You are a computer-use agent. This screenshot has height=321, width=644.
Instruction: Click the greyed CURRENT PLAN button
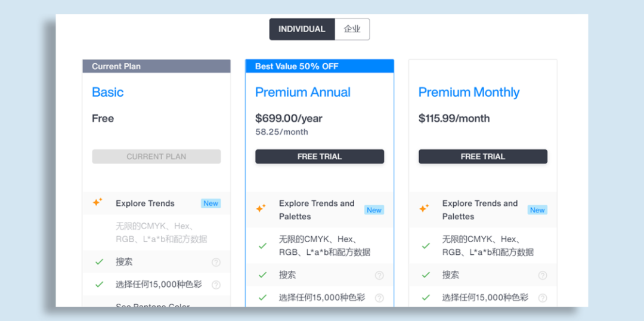coord(156,156)
